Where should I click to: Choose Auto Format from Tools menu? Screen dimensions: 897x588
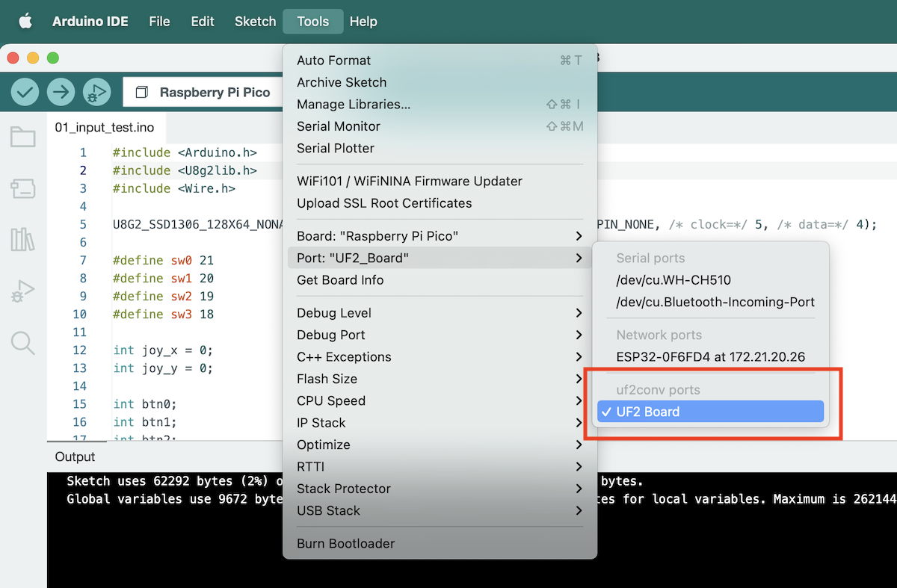click(440, 61)
